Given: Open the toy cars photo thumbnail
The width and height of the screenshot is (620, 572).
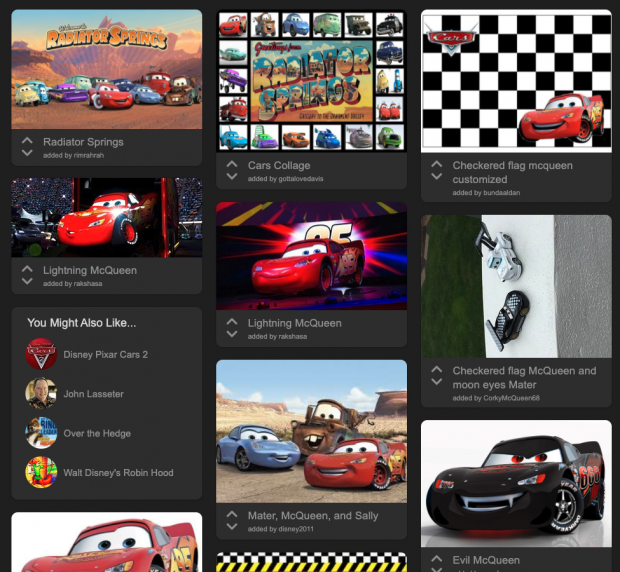Looking at the screenshot, I should [x=516, y=287].
